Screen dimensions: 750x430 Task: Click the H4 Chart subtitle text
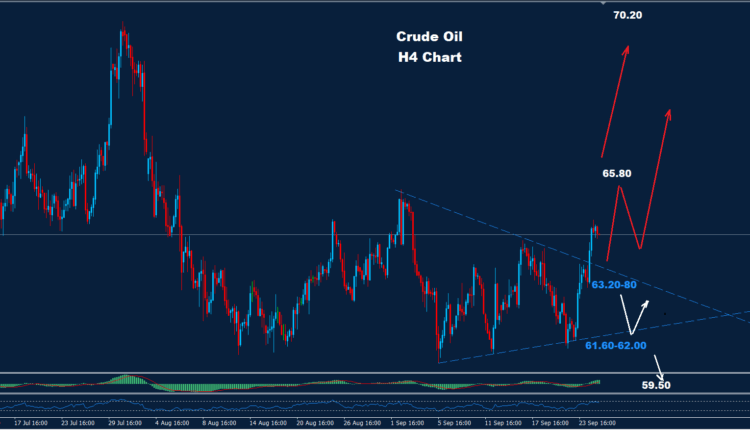click(430, 57)
